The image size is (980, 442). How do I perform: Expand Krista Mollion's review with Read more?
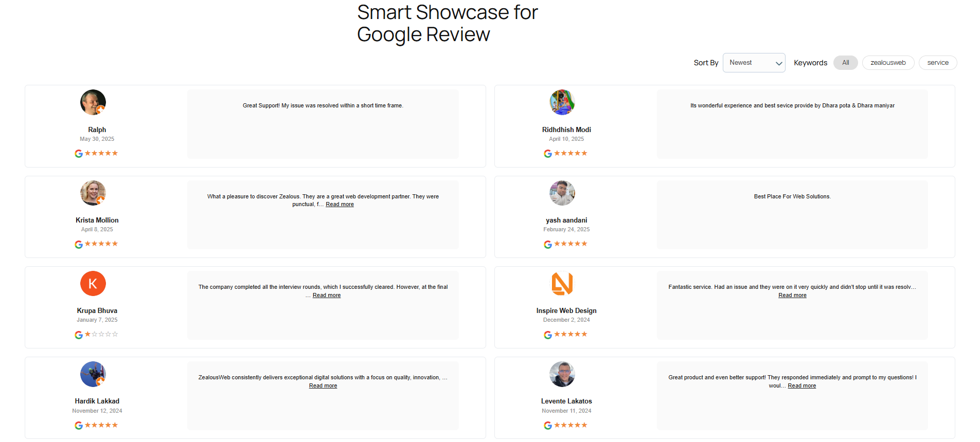pyautogui.click(x=340, y=205)
